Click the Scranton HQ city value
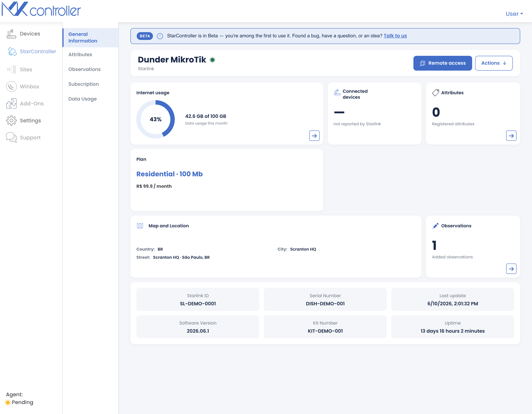 (303, 249)
